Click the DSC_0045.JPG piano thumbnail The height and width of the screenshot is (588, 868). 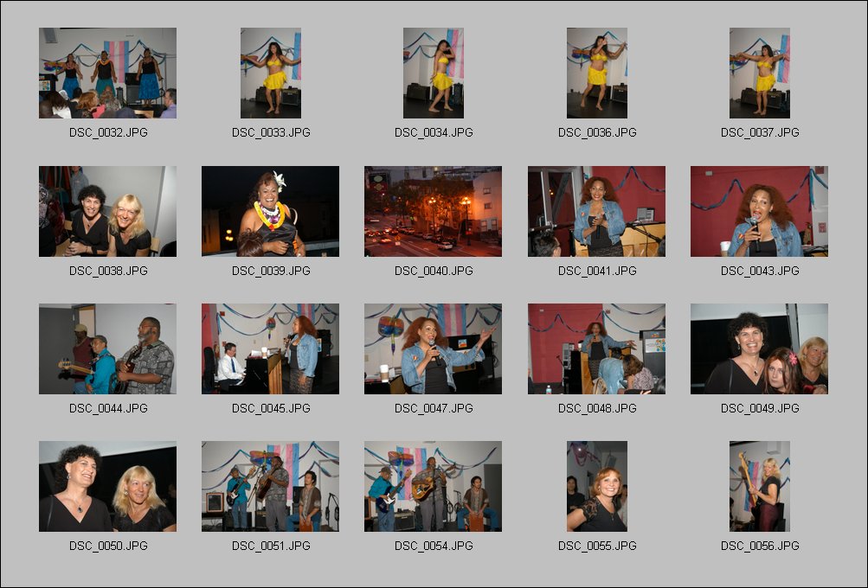(x=271, y=348)
